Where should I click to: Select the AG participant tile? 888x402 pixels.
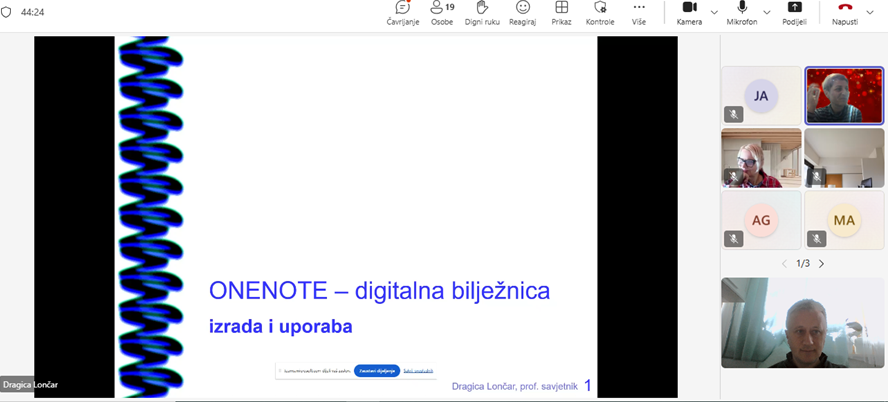[x=761, y=220]
